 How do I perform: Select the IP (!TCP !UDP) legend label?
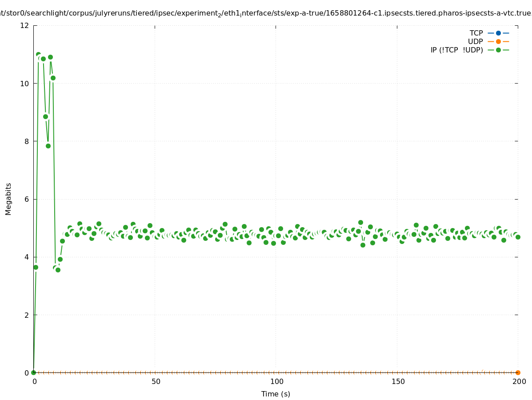[456, 50]
